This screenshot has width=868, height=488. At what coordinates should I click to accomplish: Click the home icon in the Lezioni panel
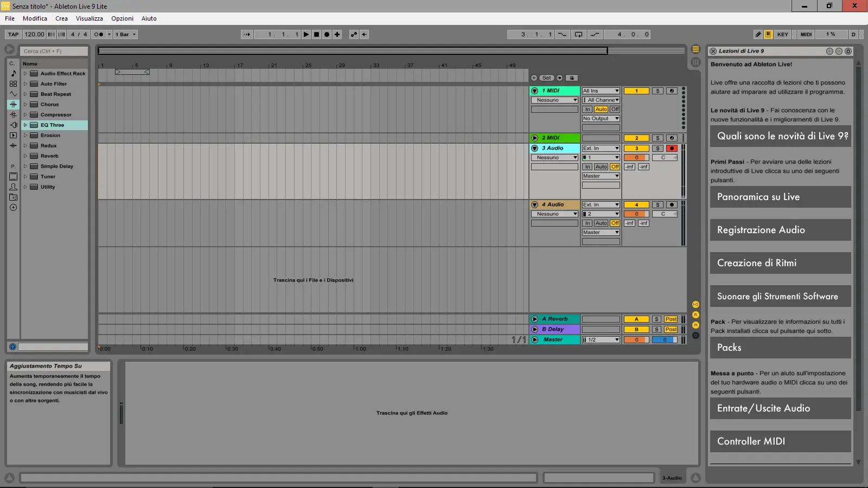tap(848, 51)
